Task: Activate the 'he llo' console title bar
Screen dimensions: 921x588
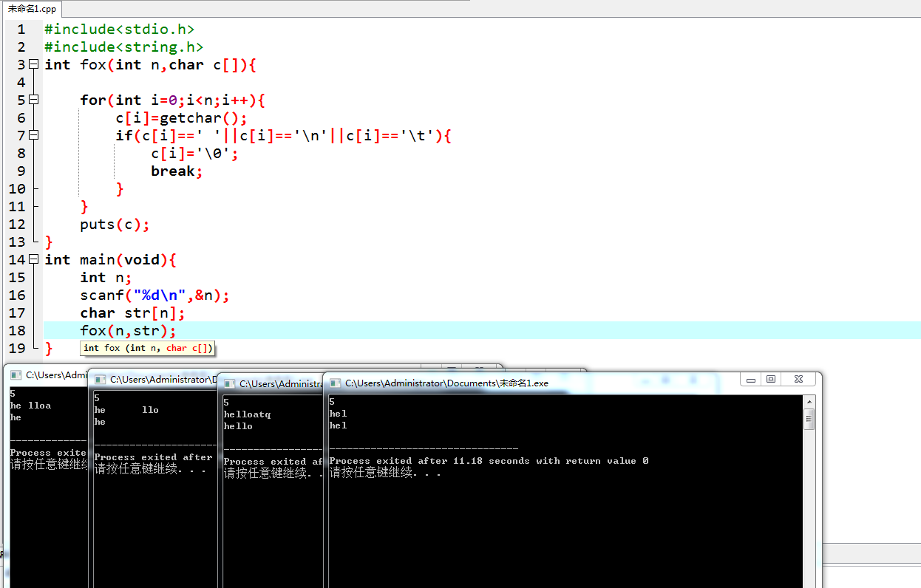Action: [x=154, y=380]
